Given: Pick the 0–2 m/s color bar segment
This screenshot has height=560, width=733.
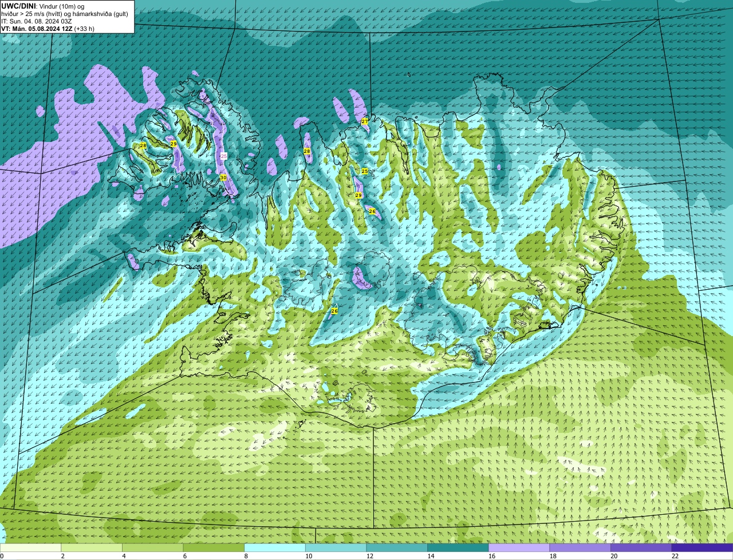Looking at the screenshot, I should click(30, 547).
